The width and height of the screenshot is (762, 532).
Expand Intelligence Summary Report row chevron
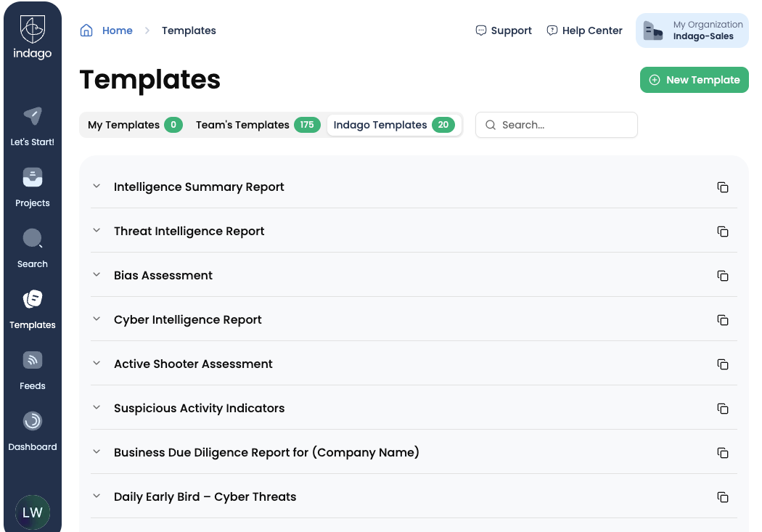pyautogui.click(x=97, y=186)
